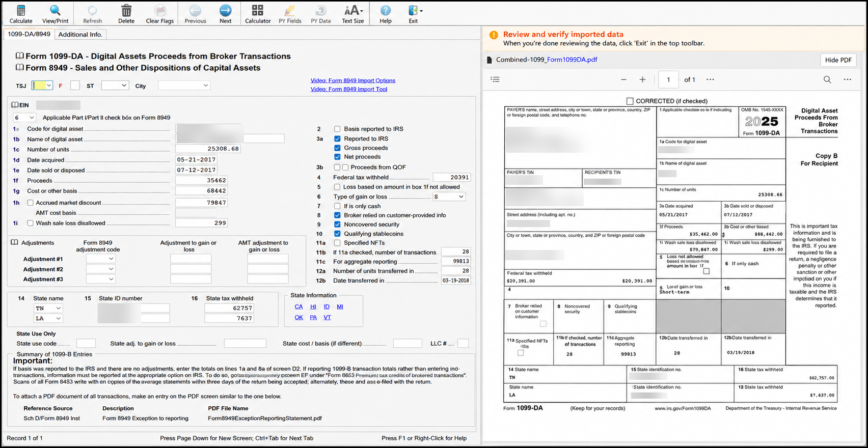Click the Exit toolbar icon
This screenshot has height=448, width=868.
(414, 14)
